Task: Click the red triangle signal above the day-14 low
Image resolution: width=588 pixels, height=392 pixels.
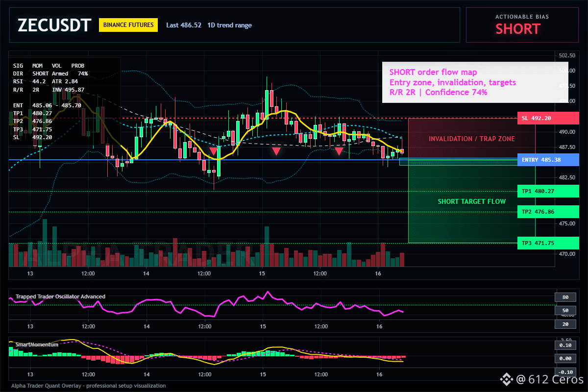Action: [x=214, y=151]
